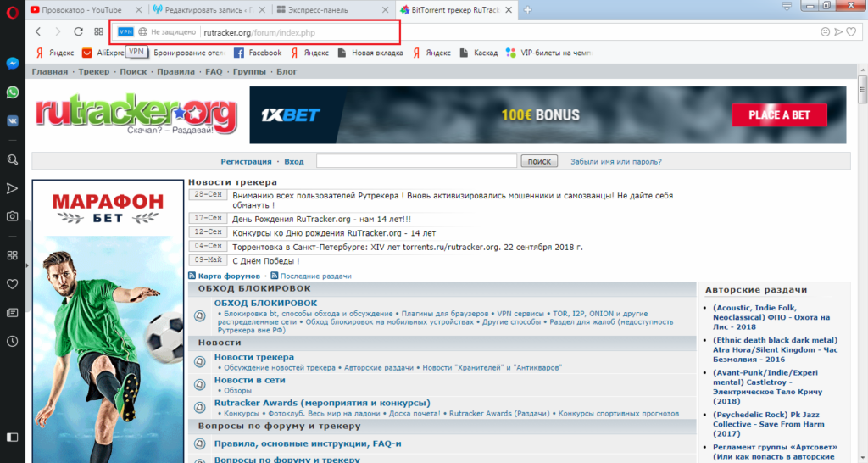Open the Facebook bookmark
This screenshot has width=868, height=463.
[258, 53]
